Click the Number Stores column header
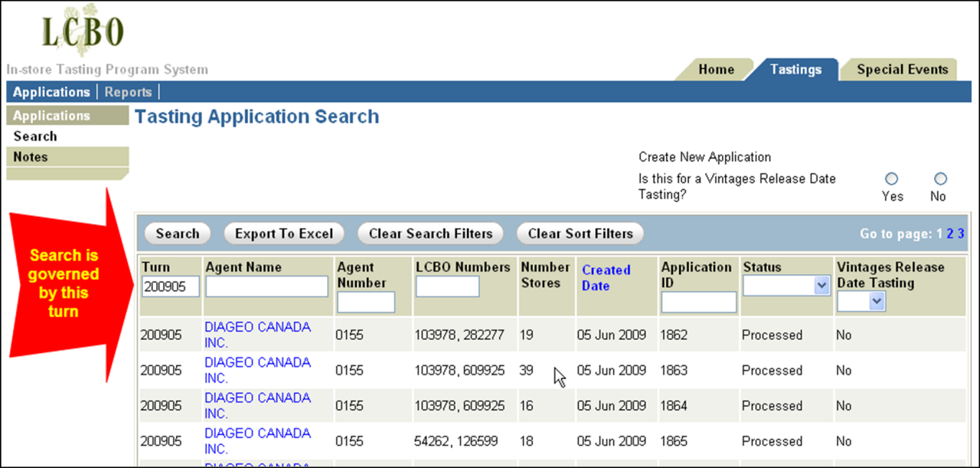 (545, 275)
